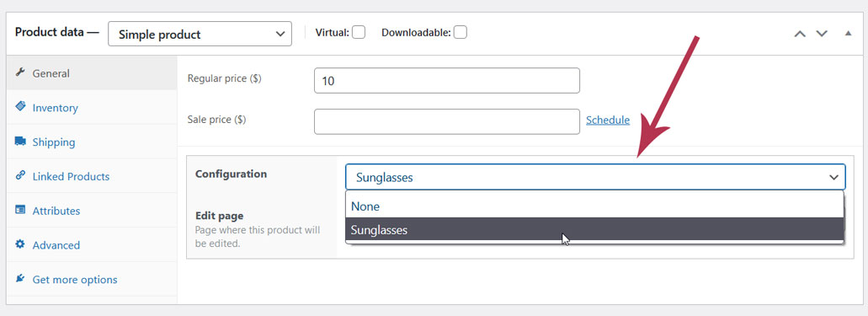Focus the Sale price input field
The width and height of the screenshot is (868, 316).
tap(447, 121)
